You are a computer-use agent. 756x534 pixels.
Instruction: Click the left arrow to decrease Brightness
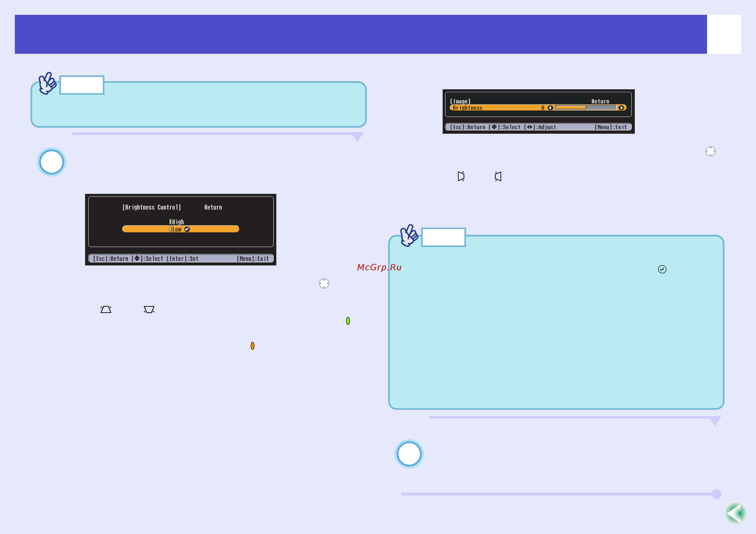(550, 108)
